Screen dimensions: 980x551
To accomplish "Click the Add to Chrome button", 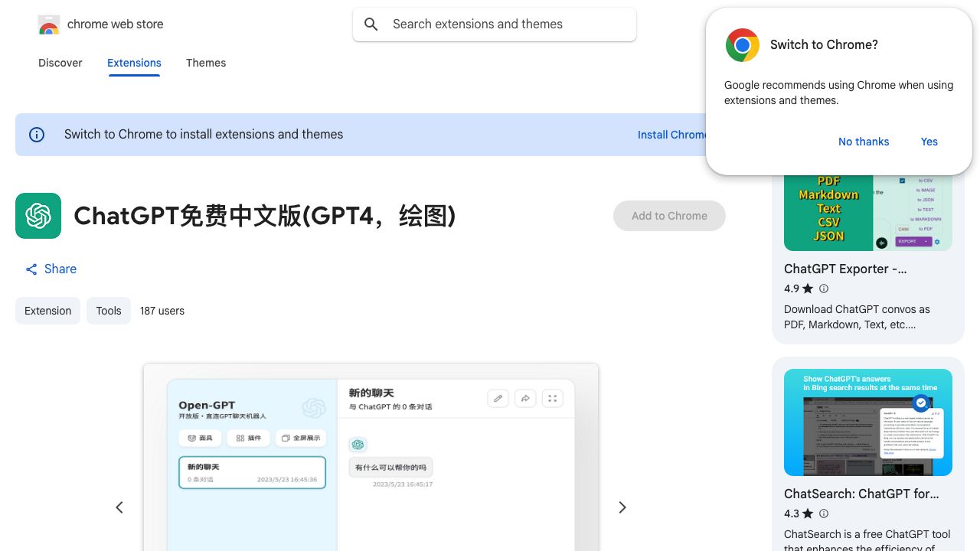I will tap(669, 216).
